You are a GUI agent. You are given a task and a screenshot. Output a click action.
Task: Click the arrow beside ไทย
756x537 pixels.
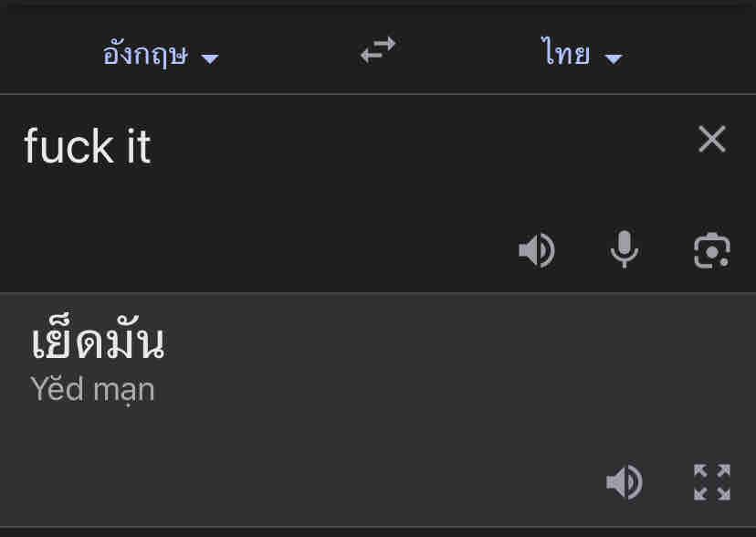coord(614,58)
